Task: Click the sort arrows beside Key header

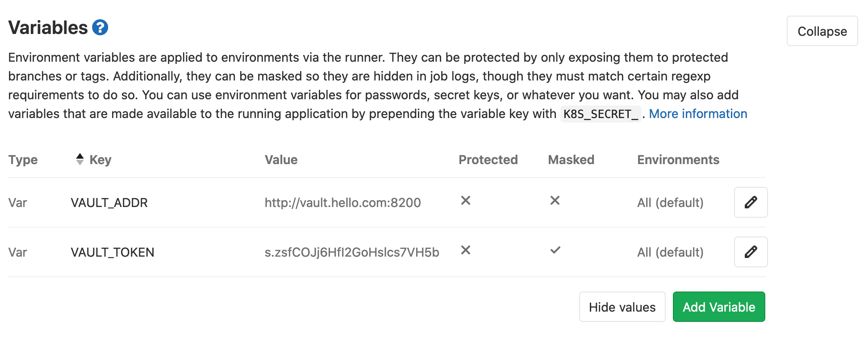Action: coord(79,160)
